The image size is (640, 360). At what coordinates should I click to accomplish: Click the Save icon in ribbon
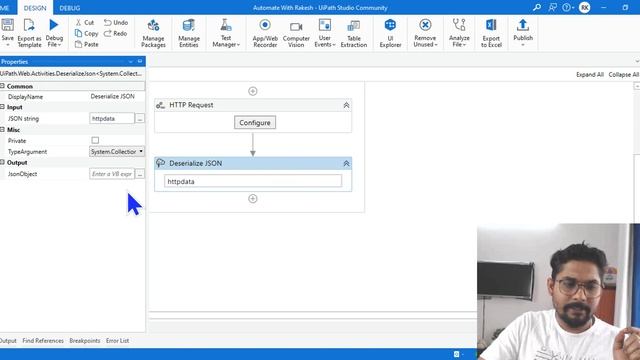click(x=7, y=25)
